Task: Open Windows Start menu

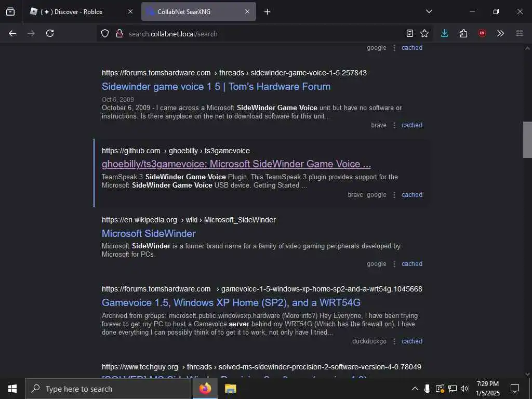Action: pyautogui.click(x=12, y=389)
